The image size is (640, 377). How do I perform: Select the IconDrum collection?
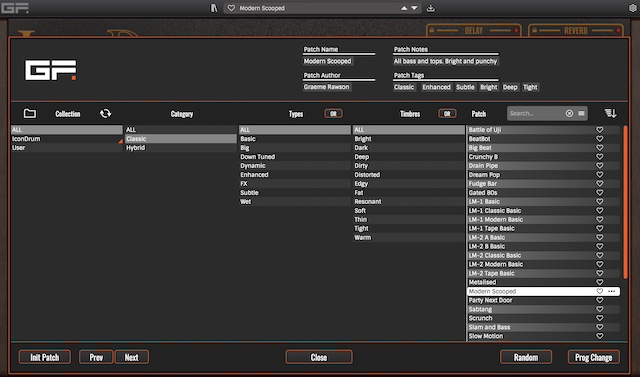pos(67,139)
